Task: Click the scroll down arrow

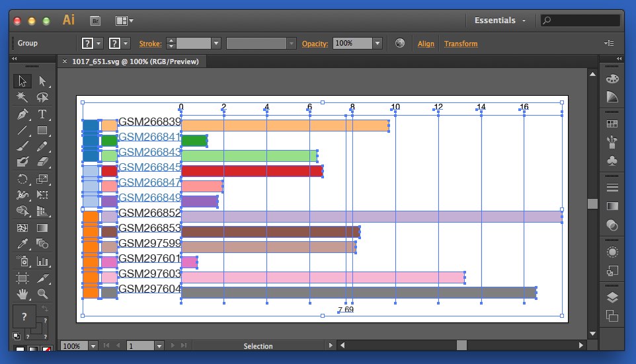Action: point(592,334)
